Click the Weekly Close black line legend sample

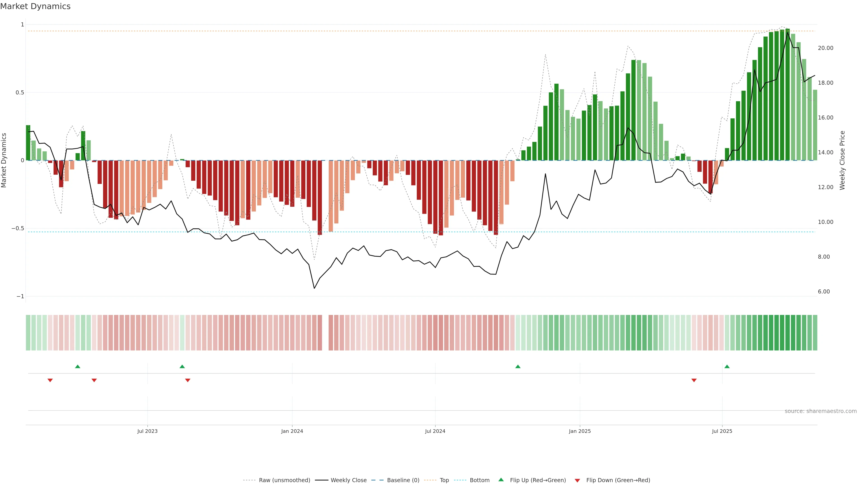(321, 480)
